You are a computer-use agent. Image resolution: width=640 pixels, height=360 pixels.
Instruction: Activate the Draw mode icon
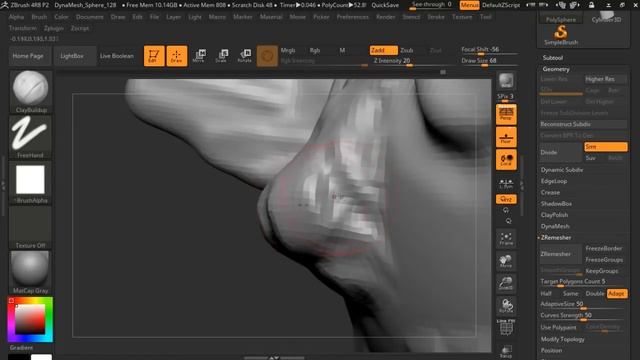point(177,56)
